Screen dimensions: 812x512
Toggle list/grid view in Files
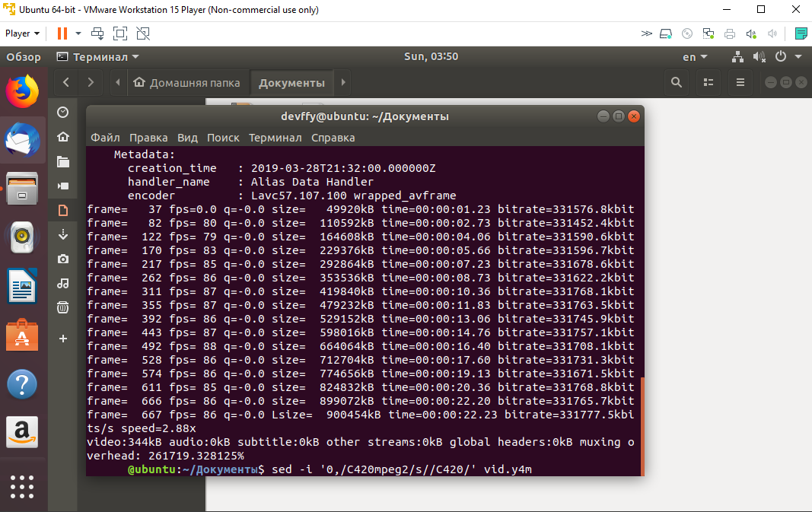pyautogui.click(x=709, y=82)
